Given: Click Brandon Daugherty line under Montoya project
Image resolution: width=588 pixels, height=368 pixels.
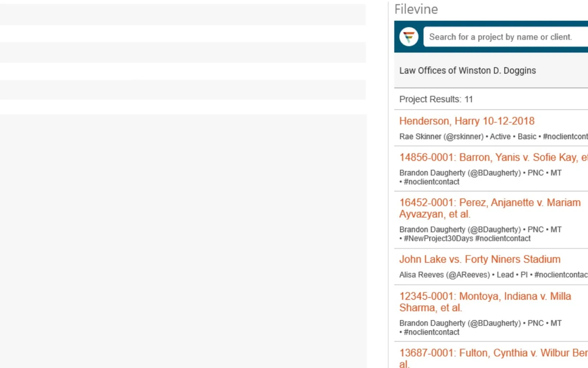Looking at the screenshot, I should point(480,323).
